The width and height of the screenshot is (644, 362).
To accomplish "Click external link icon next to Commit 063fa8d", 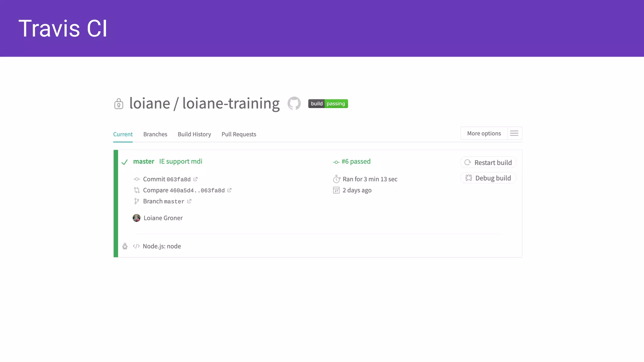I will [195, 179].
